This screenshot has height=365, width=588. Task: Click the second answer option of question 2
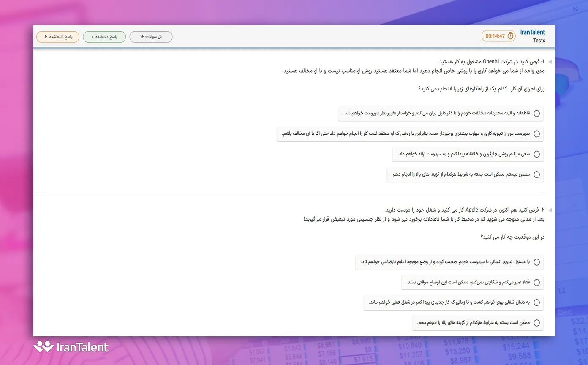[536, 282]
